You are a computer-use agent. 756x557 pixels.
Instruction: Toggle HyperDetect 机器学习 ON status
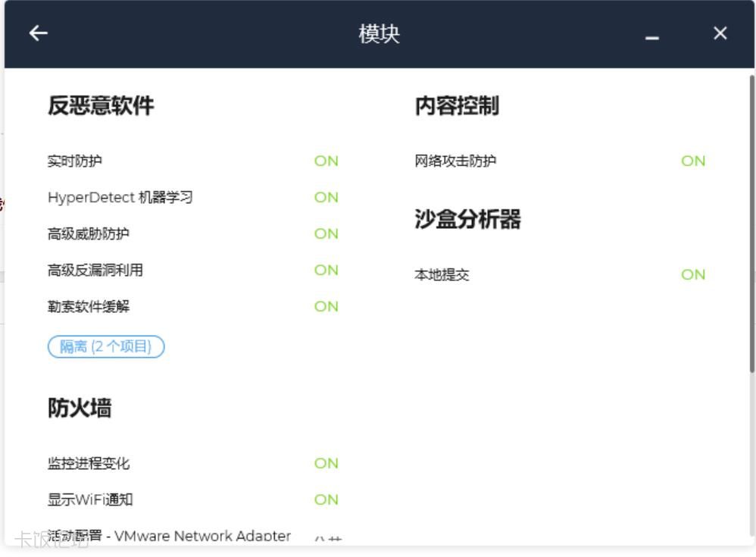click(326, 197)
